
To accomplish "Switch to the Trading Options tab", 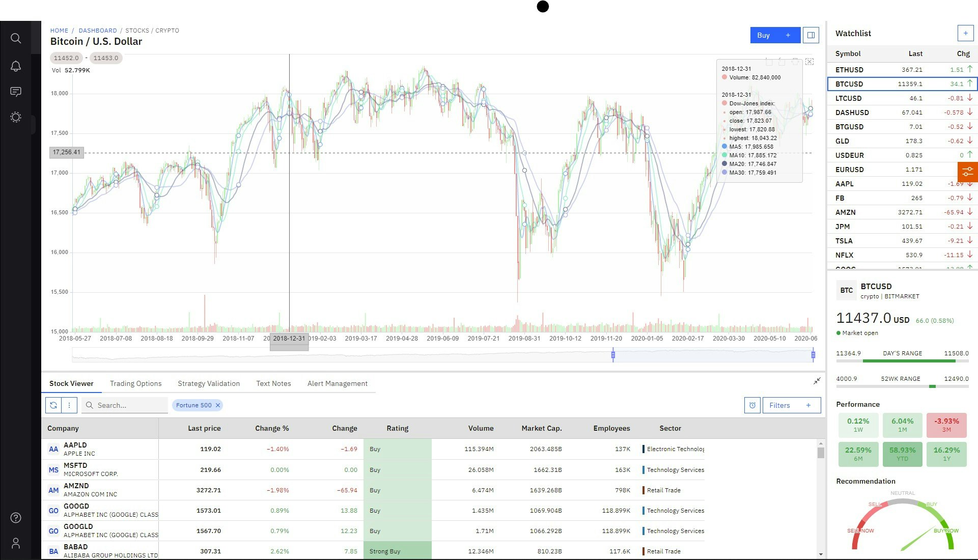I will [135, 383].
